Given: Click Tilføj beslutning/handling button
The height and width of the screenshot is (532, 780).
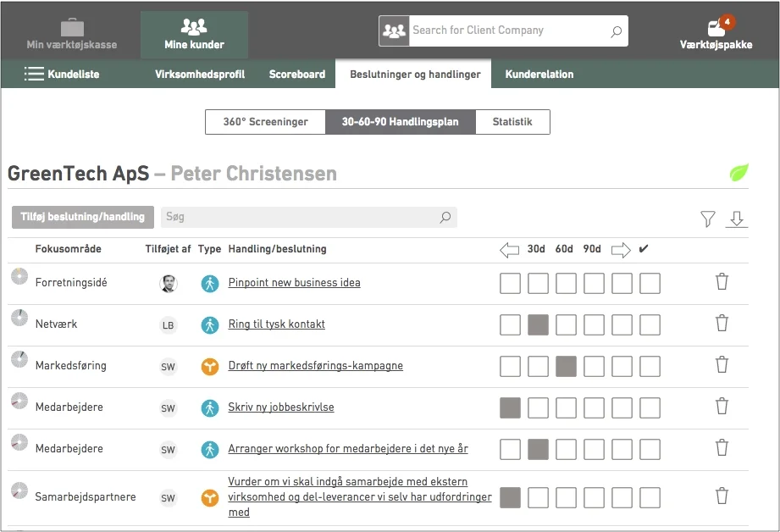Looking at the screenshot, I should point(83,217).
